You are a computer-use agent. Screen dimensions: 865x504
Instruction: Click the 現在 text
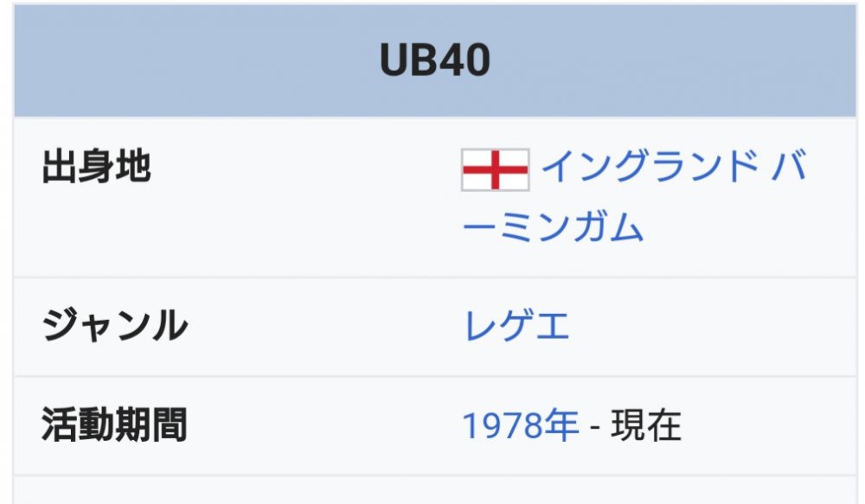(646, 425)
